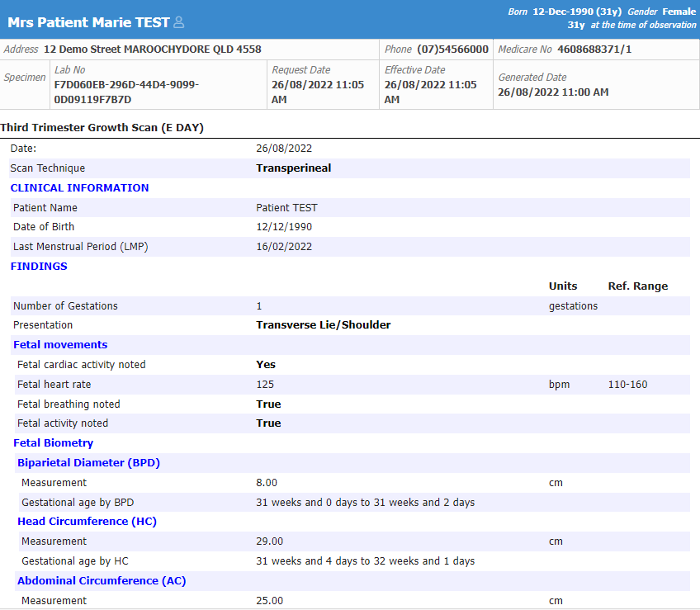
Task: Click the Lab No value starting F7D060EB
Action: point(126,92)
